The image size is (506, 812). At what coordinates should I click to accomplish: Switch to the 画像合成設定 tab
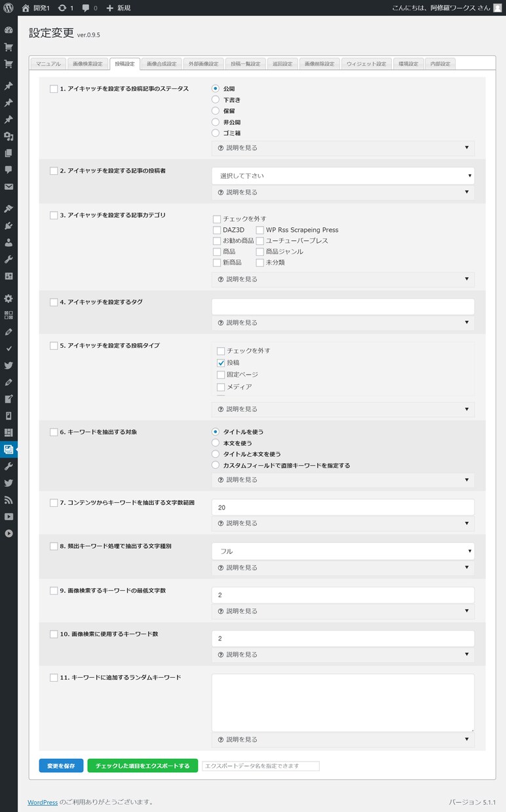(x=161, y=64)
